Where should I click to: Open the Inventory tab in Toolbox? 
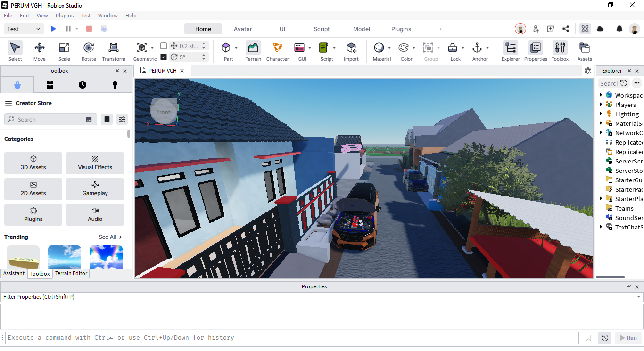tap(50, 85)
